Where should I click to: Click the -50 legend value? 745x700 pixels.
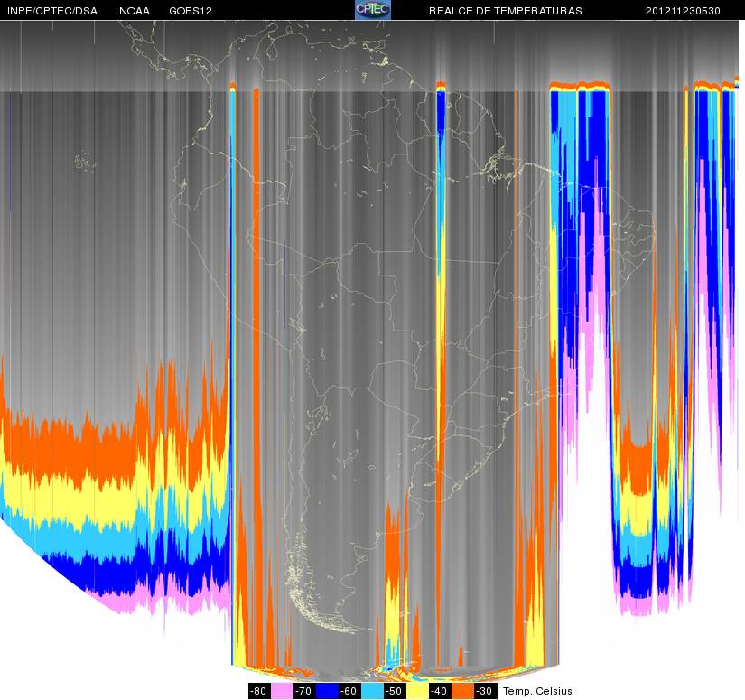[x=395, y=691]
